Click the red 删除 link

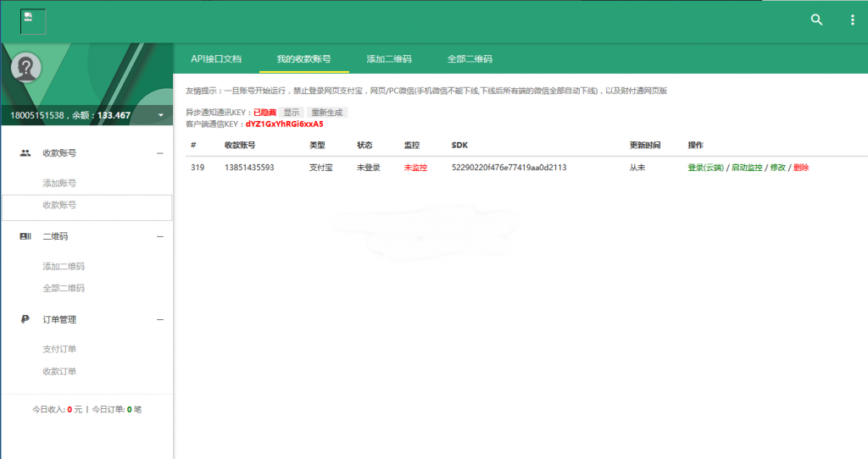coord(801,168)
